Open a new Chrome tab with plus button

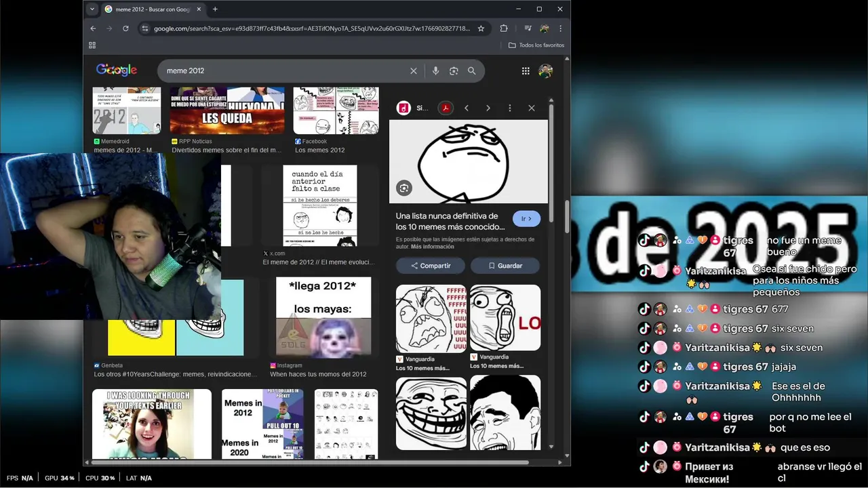click(x=215, y=9)
